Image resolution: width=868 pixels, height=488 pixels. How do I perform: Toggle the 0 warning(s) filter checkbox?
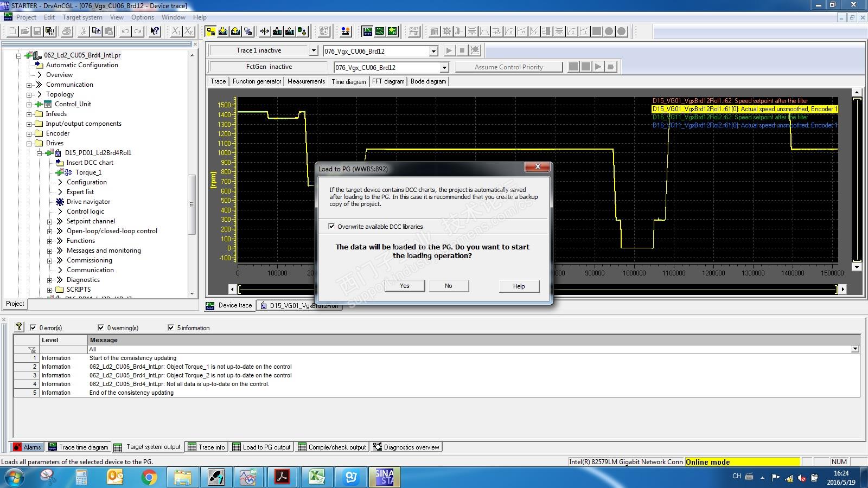pos(101,328)
